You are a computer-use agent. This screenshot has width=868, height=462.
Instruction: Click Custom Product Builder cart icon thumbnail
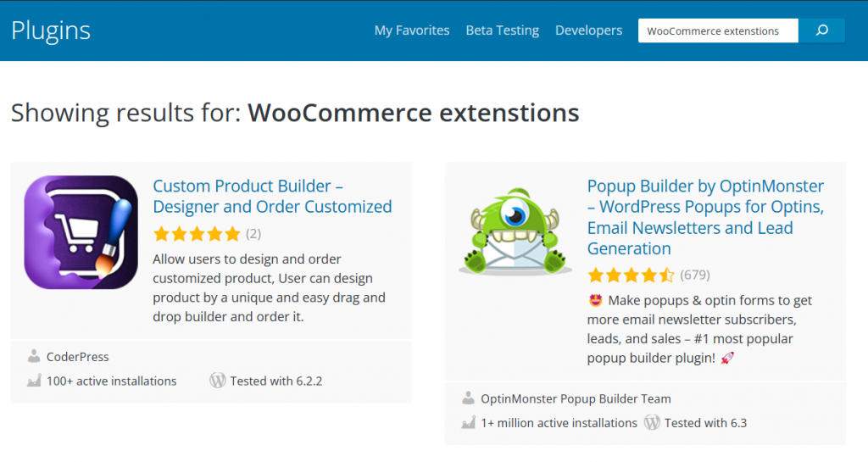coord(81,232)
